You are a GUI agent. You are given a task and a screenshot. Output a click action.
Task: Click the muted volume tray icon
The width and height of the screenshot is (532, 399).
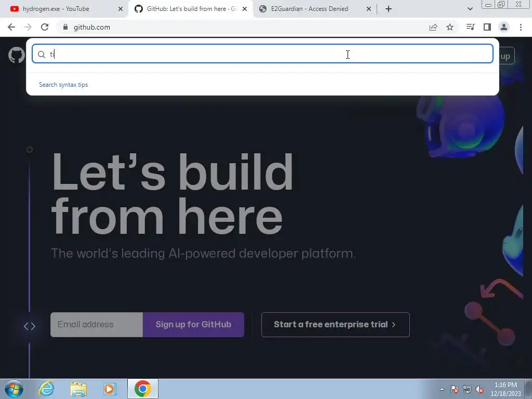(480, 389)
